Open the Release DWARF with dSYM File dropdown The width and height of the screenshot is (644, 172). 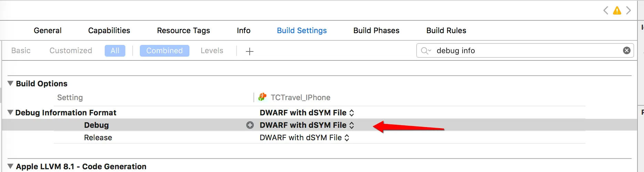[x=304, y=137]
